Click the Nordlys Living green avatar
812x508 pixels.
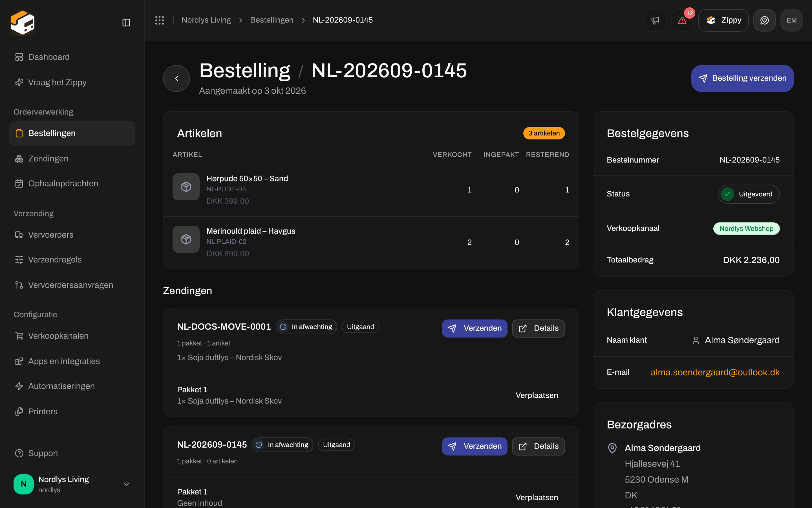click(23, 484)
